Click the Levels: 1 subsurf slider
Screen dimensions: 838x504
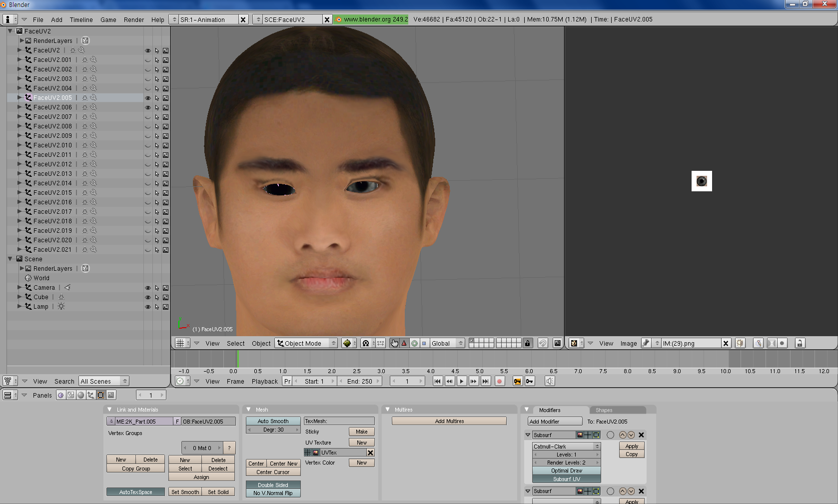coord(566,455)
